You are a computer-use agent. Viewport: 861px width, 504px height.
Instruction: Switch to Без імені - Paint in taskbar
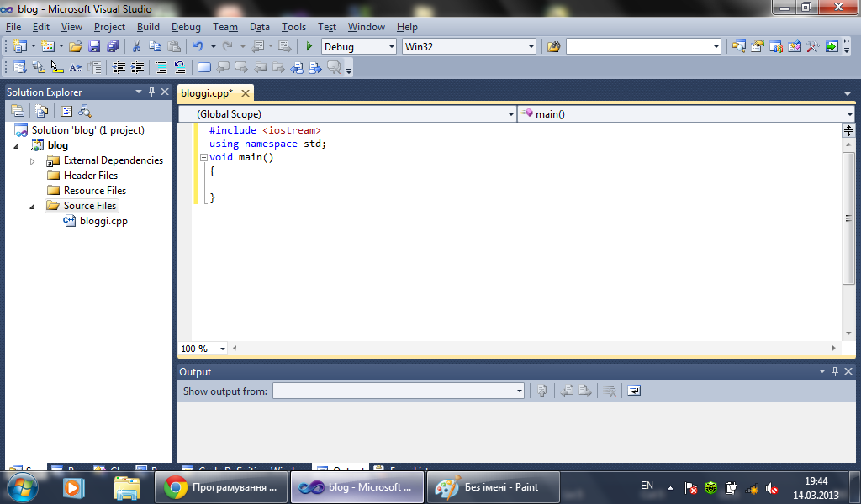tap(493, 487)
